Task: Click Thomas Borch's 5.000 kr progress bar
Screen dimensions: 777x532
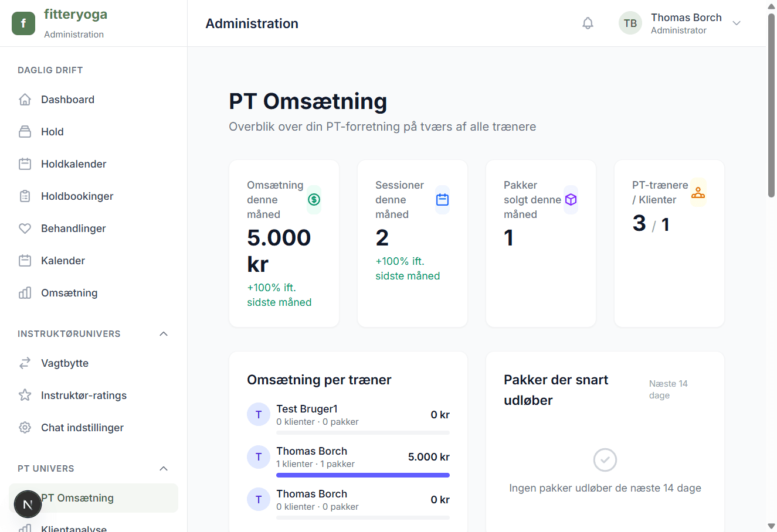Action: (x=362, y=475)
